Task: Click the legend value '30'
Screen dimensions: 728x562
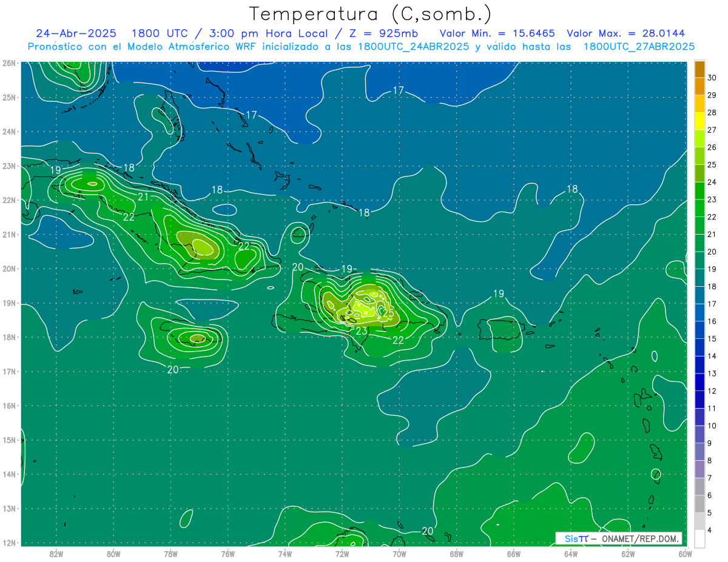Action: [x=712, y=77]
